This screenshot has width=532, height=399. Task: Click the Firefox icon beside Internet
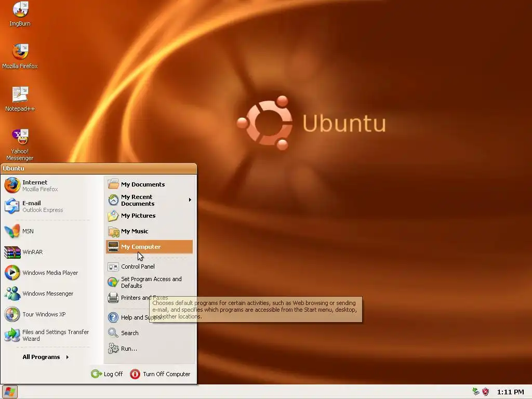[x=12, y=185]
